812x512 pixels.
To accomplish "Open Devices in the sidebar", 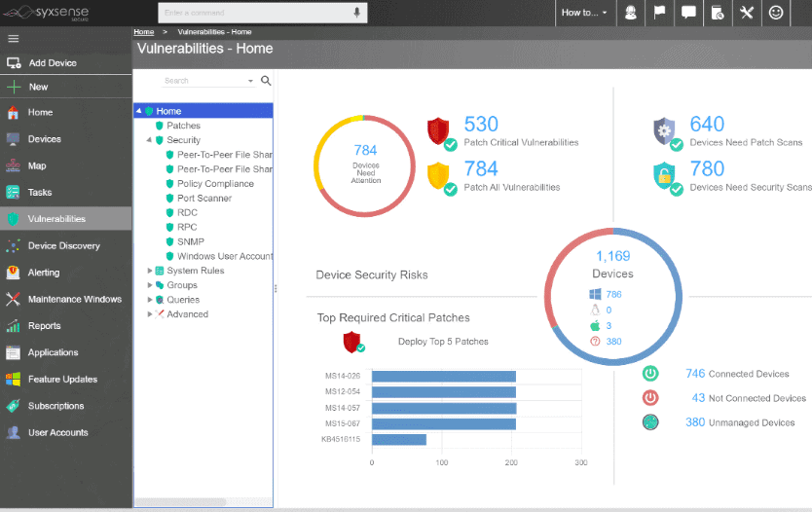I will [x=66, y=139].
